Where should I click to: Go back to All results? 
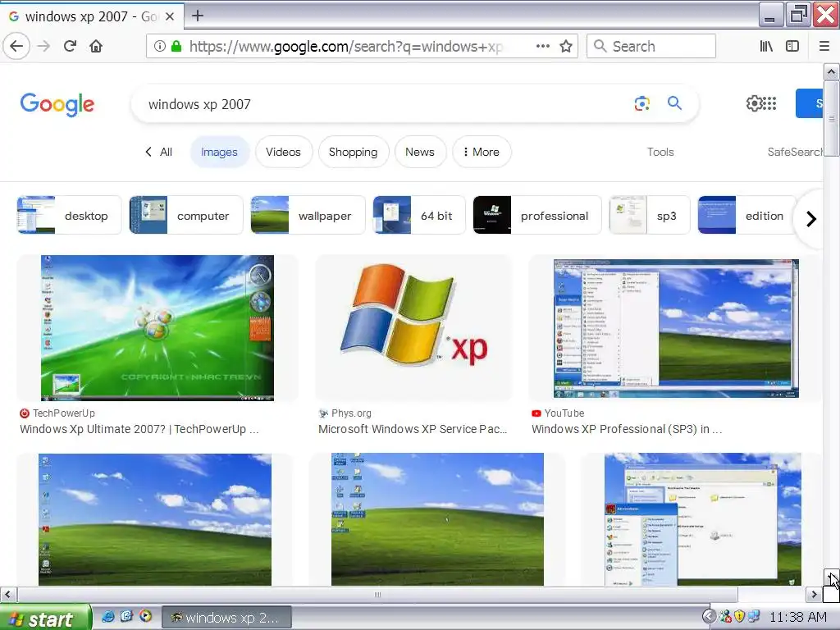pyautogui.click(x=158, y=152)
